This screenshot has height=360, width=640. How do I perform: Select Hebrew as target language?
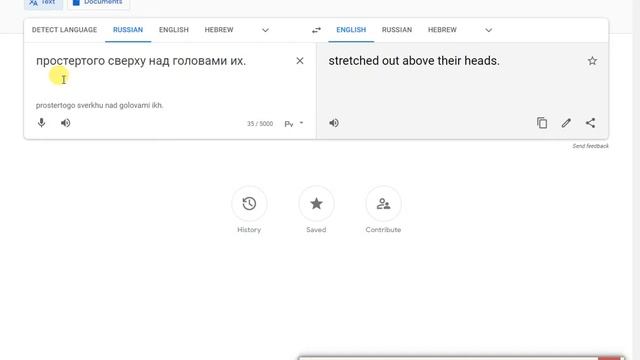click(442, 30)
